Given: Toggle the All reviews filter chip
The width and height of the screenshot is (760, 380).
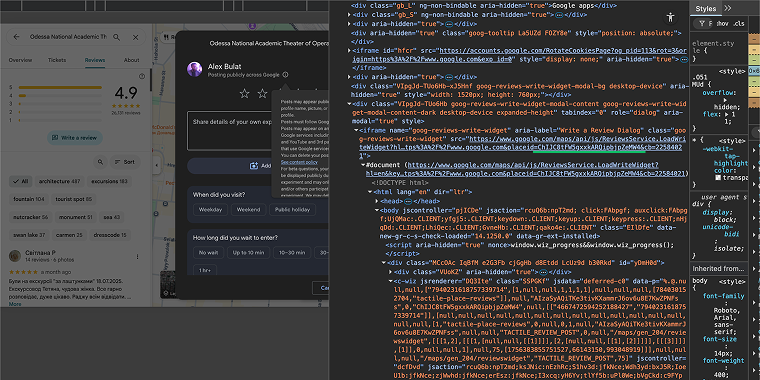Looking at the screenshot, I should (x=21, y=181).
